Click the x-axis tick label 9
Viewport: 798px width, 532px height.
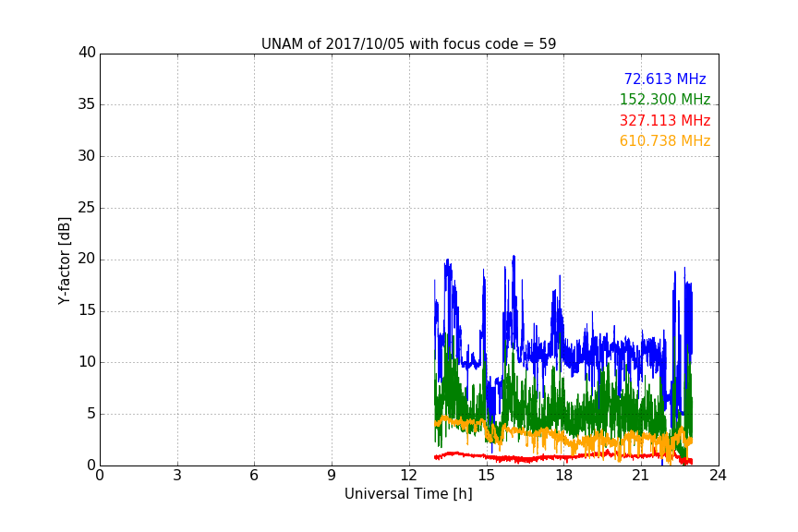(x=332, y=476)
